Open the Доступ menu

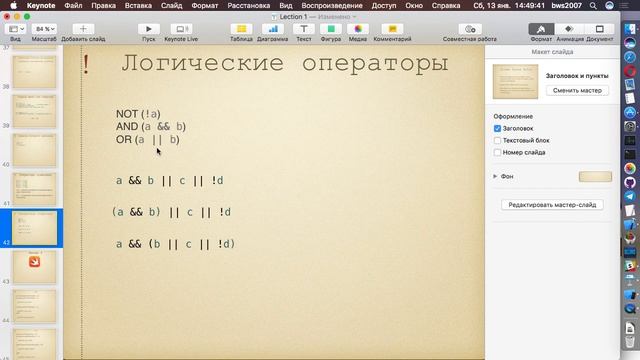(x=384, y=6)
